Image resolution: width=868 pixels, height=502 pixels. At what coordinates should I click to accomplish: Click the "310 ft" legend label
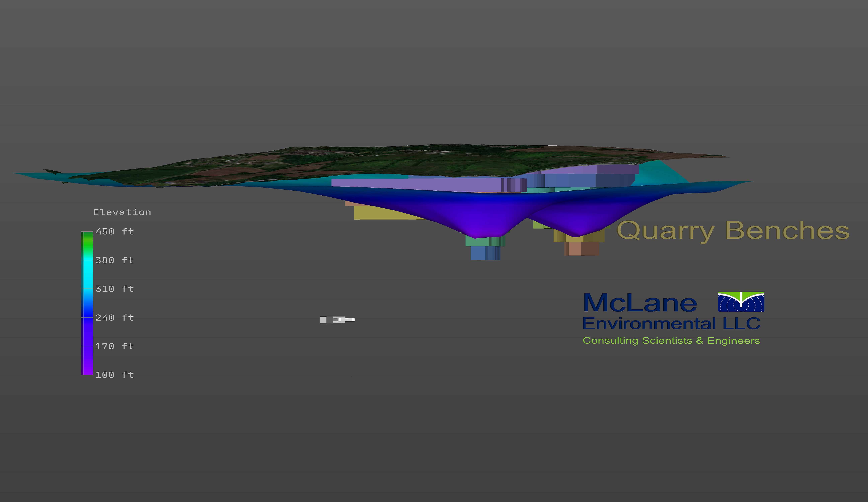114,288
